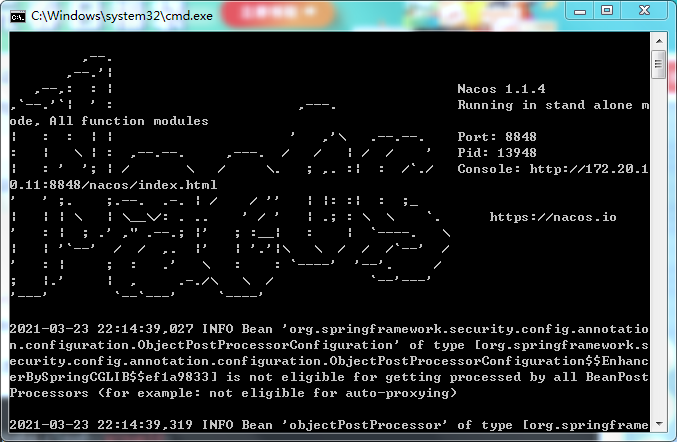Click the "Nacos 1.1.4" version text
Screen dimensions: 677x442
(x=501, y=89)
